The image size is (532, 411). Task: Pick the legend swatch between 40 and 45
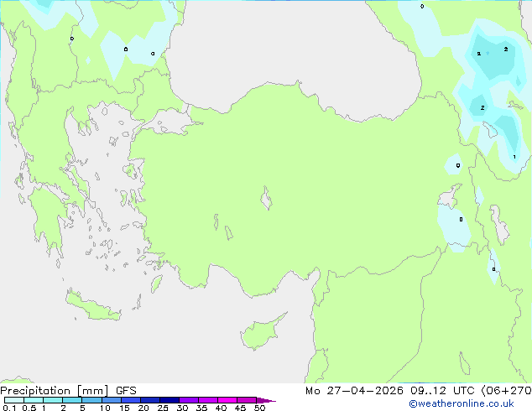click(227, 400)
